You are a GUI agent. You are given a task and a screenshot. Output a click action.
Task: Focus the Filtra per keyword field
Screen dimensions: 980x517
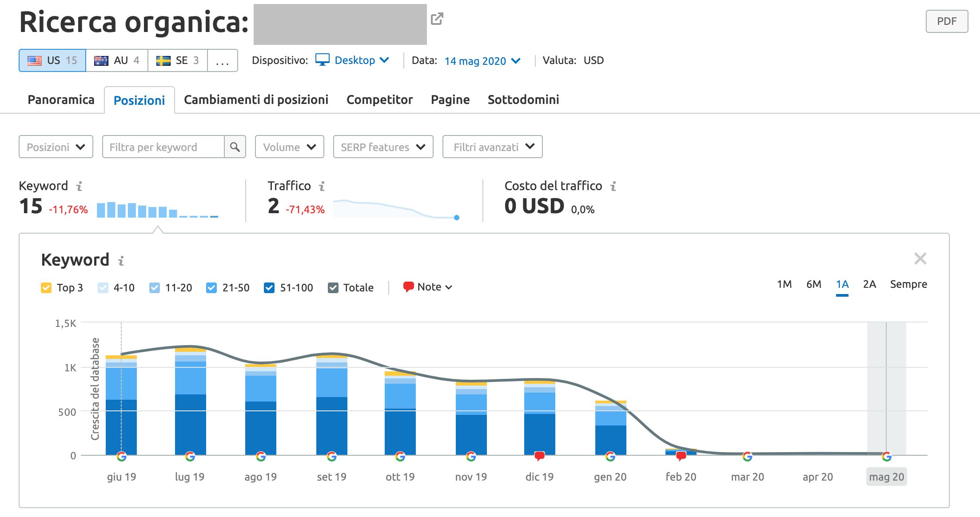pos(163,147)
